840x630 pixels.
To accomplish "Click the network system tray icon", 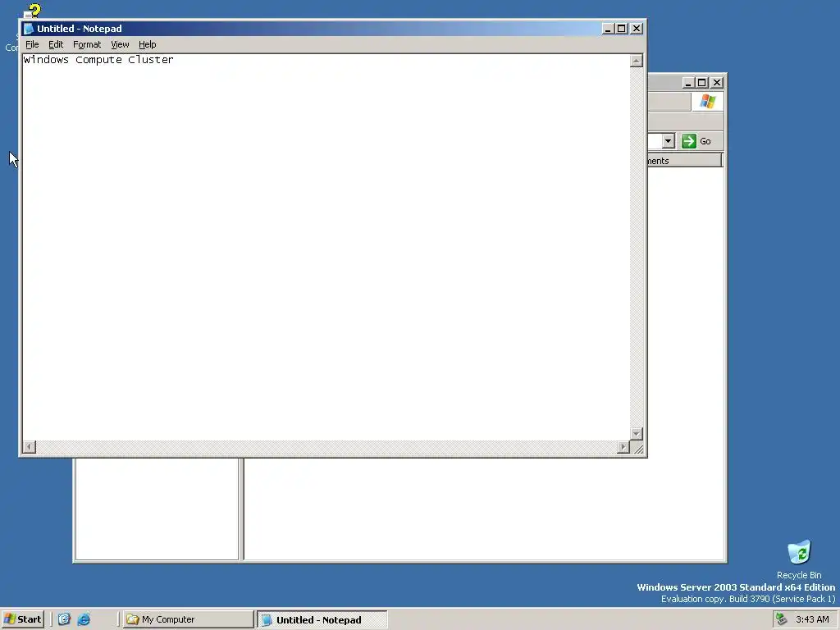I will pyautogui.click(x=782, y=619).
